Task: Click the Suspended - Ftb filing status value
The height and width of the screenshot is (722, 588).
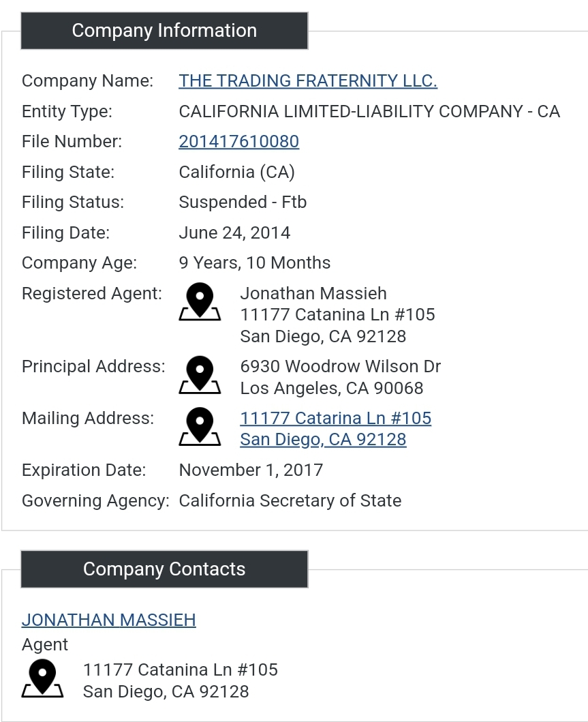Action: [243, 202]
